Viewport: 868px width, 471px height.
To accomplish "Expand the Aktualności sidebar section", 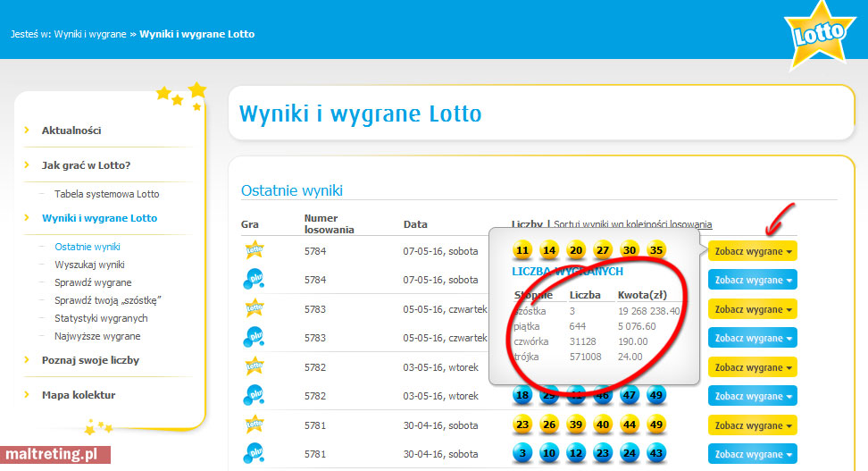I will pos(71,130).
